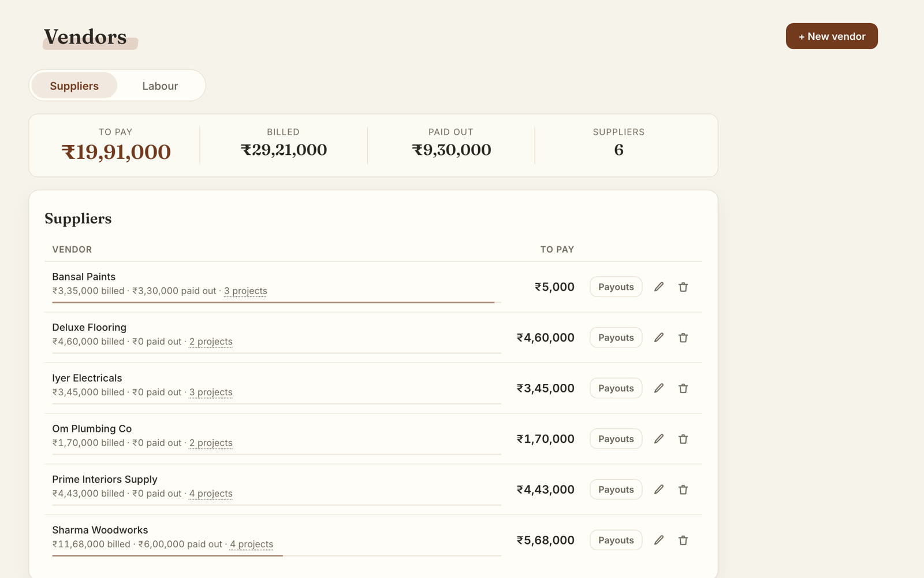Image resolution: width=924 pixels, height=578 pixels.
Task: Click the Iyer Electricals vendor name
Action: pos(87,378)
